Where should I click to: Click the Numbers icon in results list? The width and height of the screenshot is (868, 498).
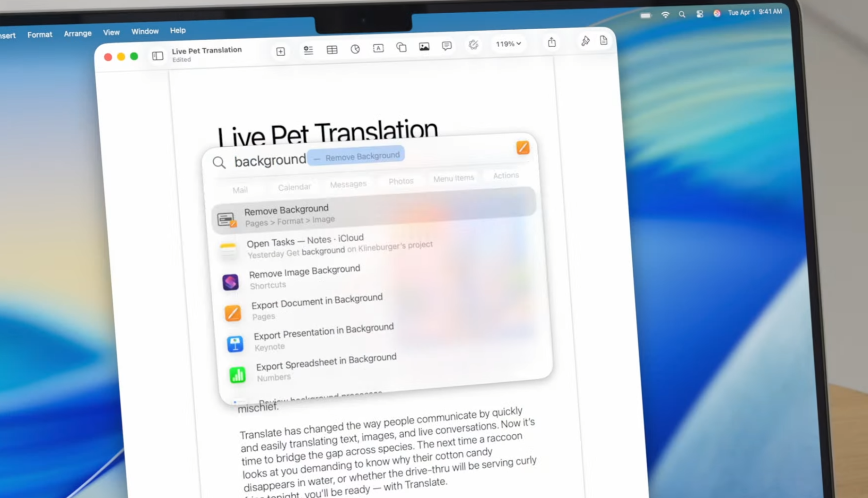click(x=237, y=375)
